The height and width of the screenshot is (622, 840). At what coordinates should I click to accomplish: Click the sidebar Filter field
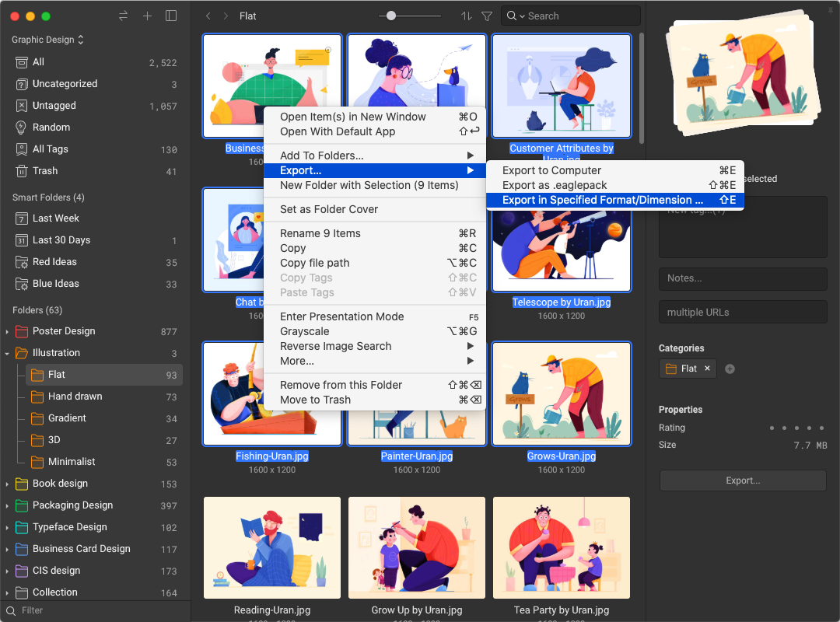(96, 611)
